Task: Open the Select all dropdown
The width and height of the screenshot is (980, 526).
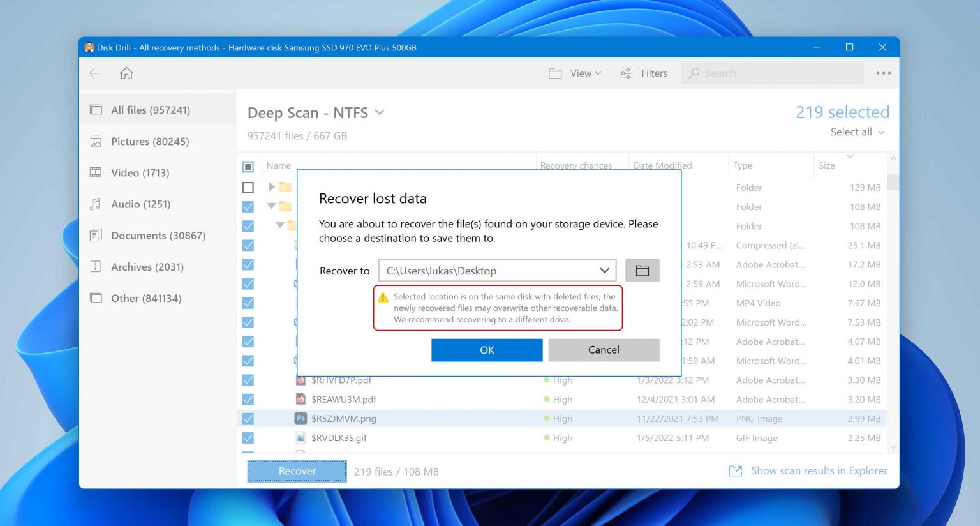Action: pos(857,132)
